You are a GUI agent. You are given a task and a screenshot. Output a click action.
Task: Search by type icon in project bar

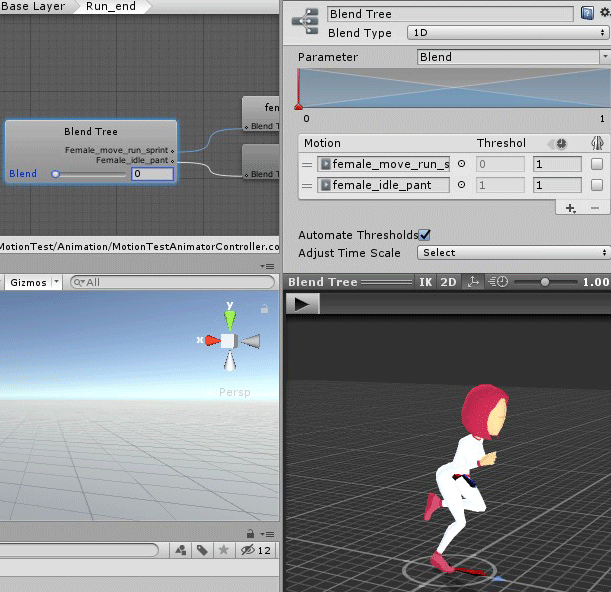(180, 550)
